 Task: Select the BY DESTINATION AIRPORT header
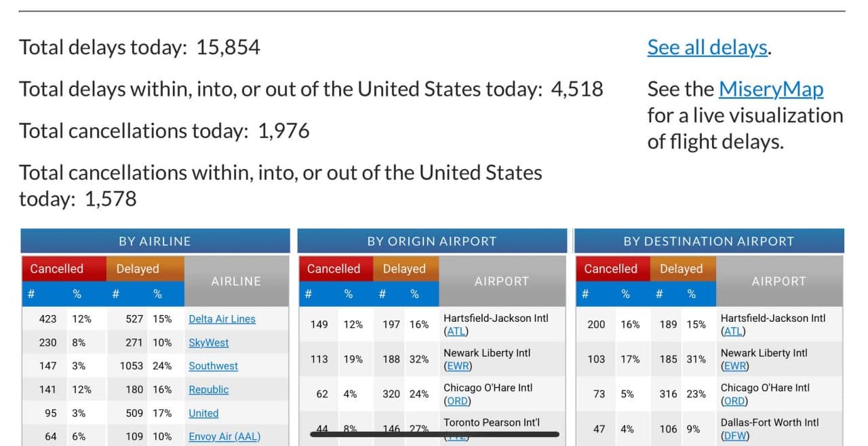pos(709,240)
